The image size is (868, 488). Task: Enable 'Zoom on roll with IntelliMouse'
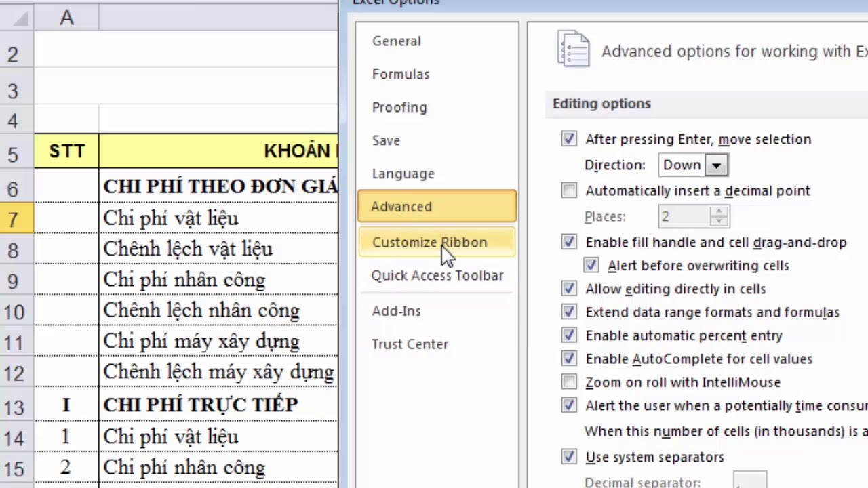pyautogui.click(x=569, y=382)
